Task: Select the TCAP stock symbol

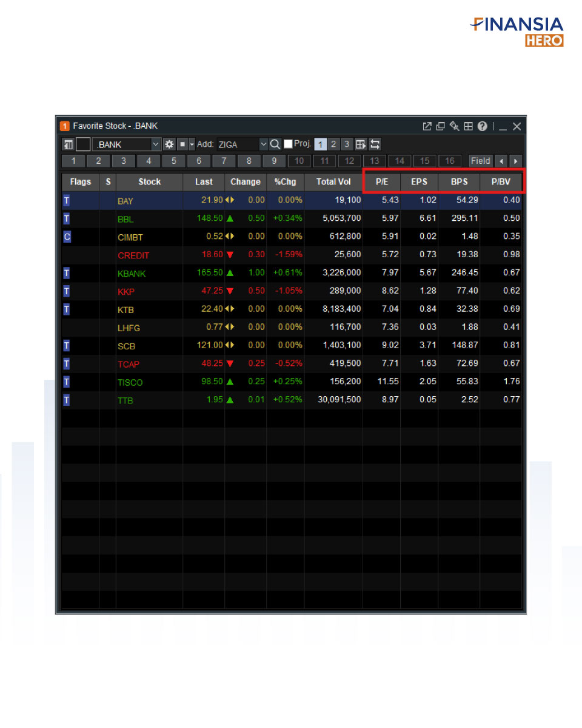Action: (x=129, y=365)
